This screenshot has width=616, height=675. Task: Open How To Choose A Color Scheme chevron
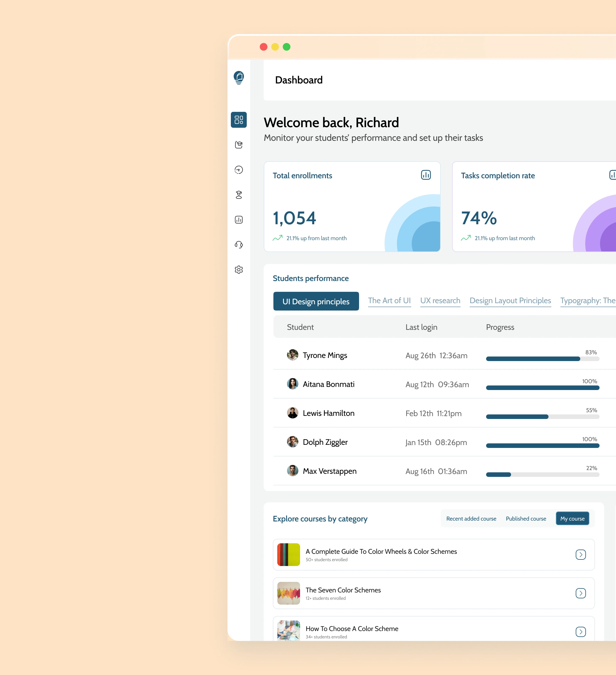click(x=581, y=632)
